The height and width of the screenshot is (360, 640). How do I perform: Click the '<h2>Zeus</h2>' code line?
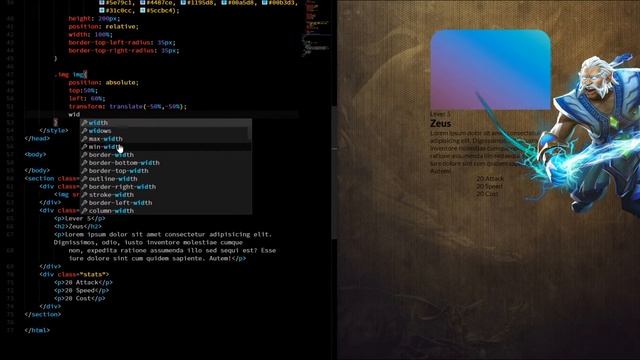click(x=78, y=227)
